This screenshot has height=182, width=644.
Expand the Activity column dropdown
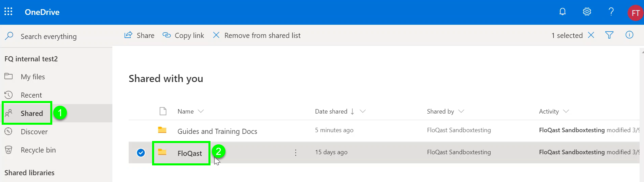pyautogui.click(x=566, y=111)
